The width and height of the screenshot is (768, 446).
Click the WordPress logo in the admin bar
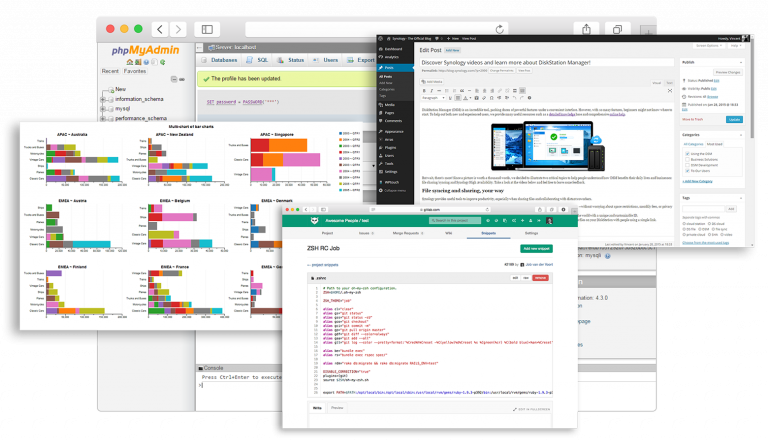coord(381,38)
